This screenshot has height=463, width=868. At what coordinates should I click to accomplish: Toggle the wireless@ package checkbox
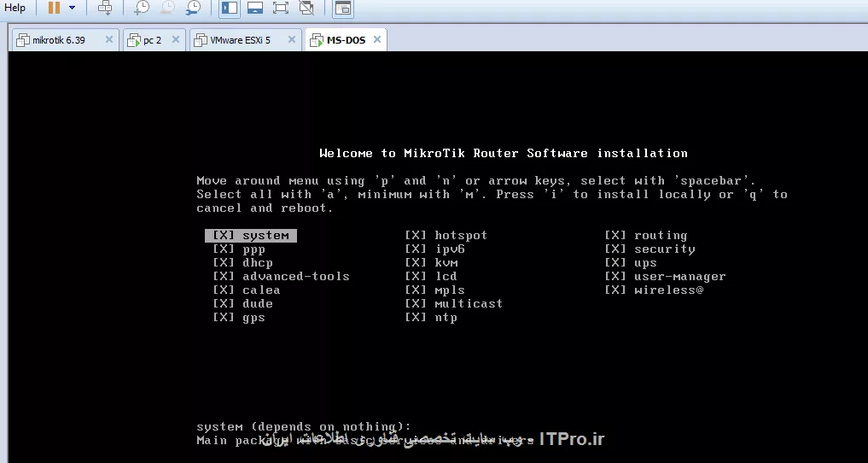(x=615, y=290)
